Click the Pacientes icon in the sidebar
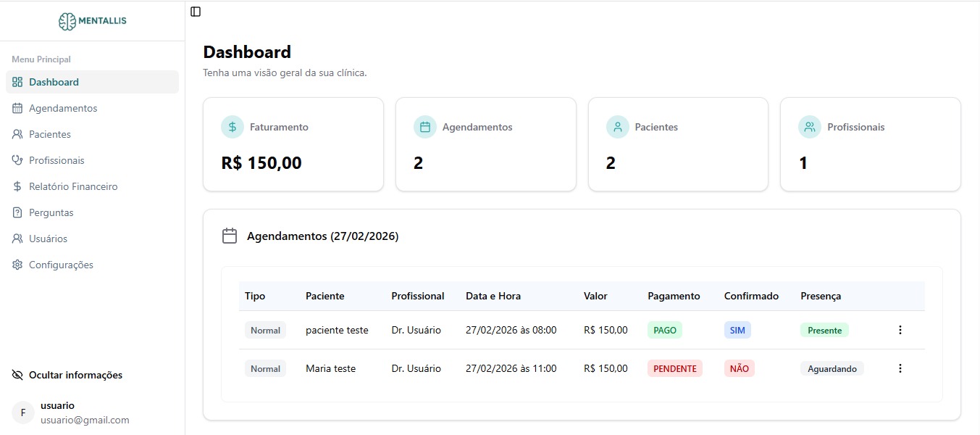Viewport: 980px width, 435px height. pyautogui.click(x=16, y=133)
